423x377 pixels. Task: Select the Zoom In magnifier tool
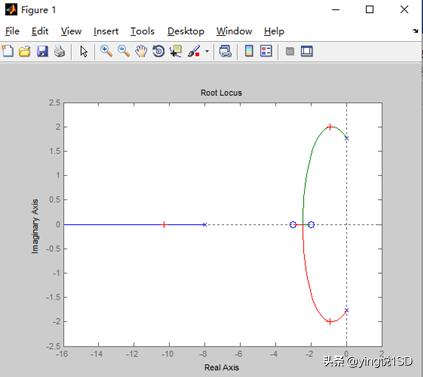tap(106, 51)
